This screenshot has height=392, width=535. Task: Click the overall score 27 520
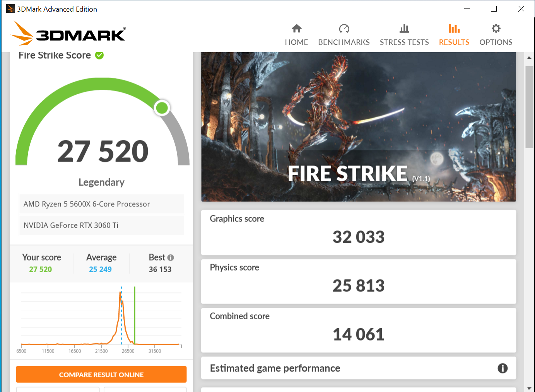coord(103,151)
